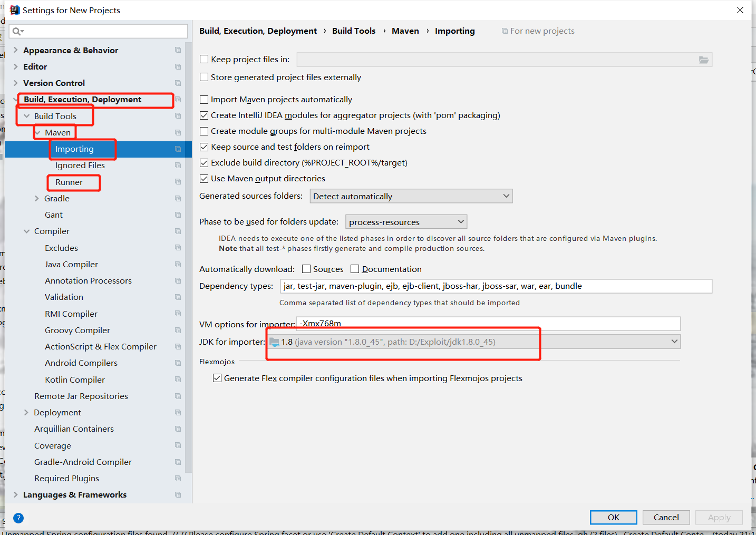Browse with the folder icon for project files
This screenshot has width=756, height=535.
pos(704,60)
